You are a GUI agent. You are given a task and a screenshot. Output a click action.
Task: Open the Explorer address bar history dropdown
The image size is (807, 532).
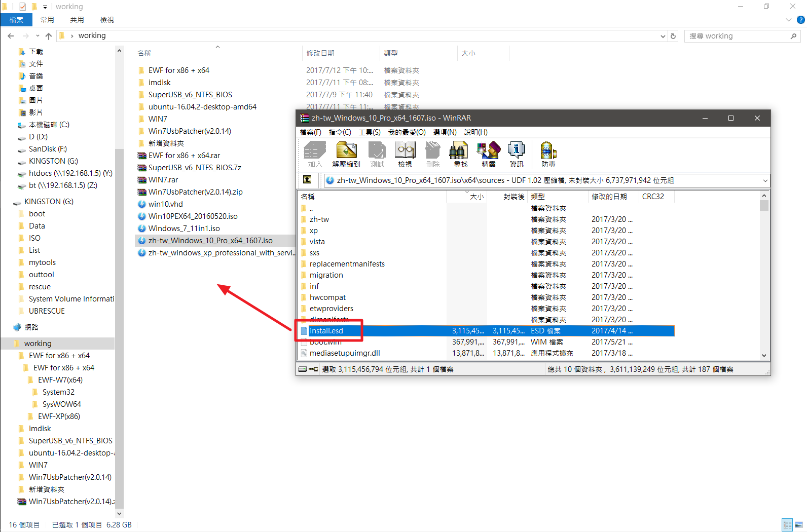click(x=663, y=36)
